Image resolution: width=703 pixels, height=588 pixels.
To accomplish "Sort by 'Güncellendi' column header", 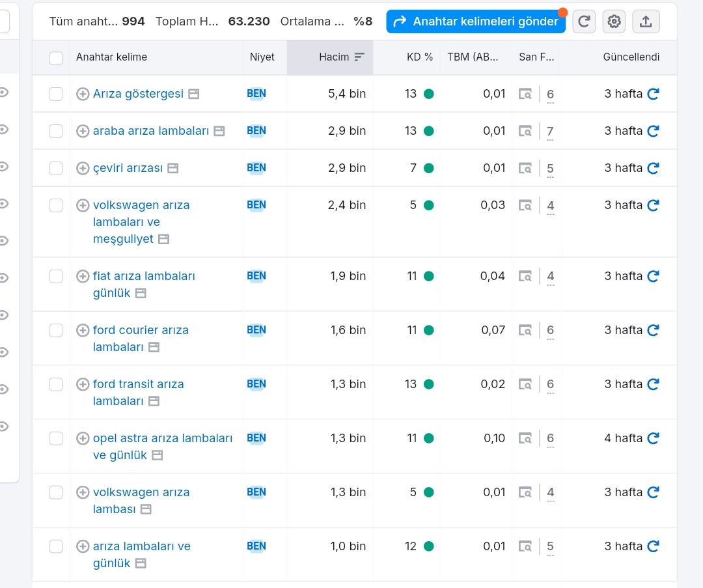I will coord(631,57).
